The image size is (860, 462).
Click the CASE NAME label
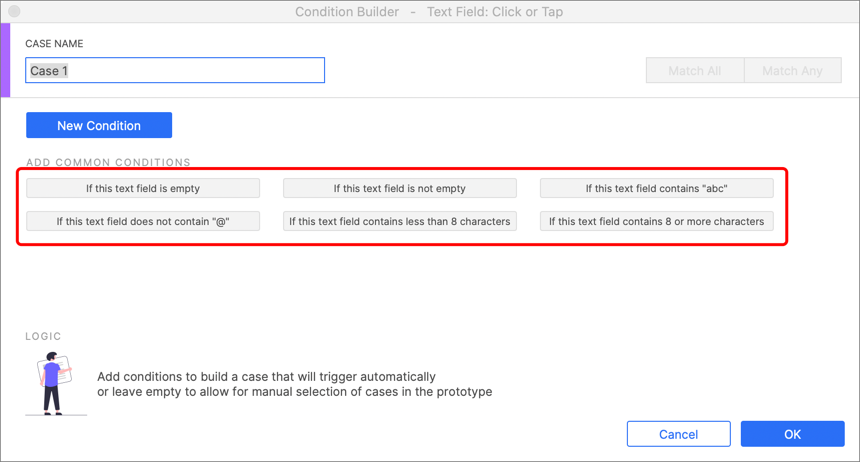click(54, 43)
